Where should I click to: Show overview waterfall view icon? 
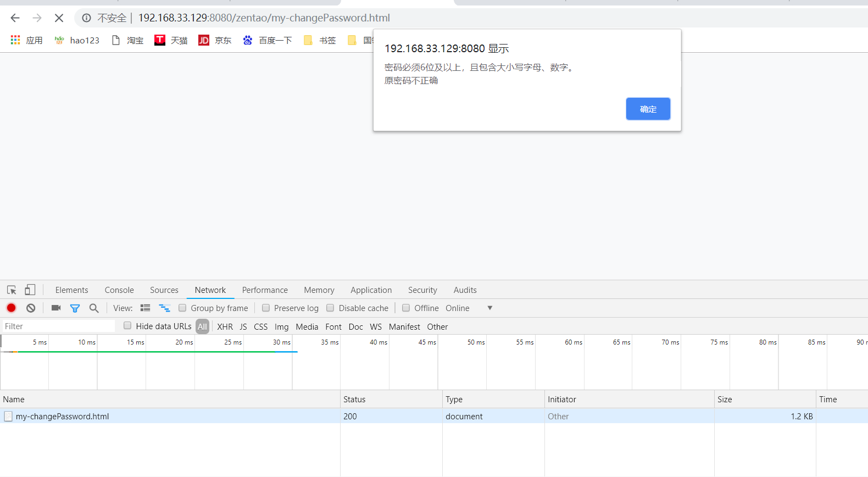coord(164,308)
